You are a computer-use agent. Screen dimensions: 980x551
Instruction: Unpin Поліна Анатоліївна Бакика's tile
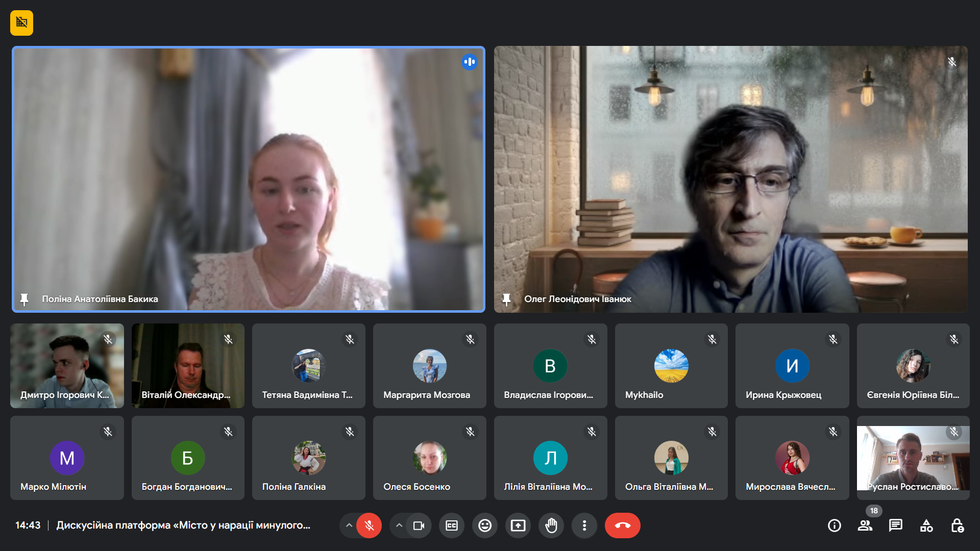point(24,299)
